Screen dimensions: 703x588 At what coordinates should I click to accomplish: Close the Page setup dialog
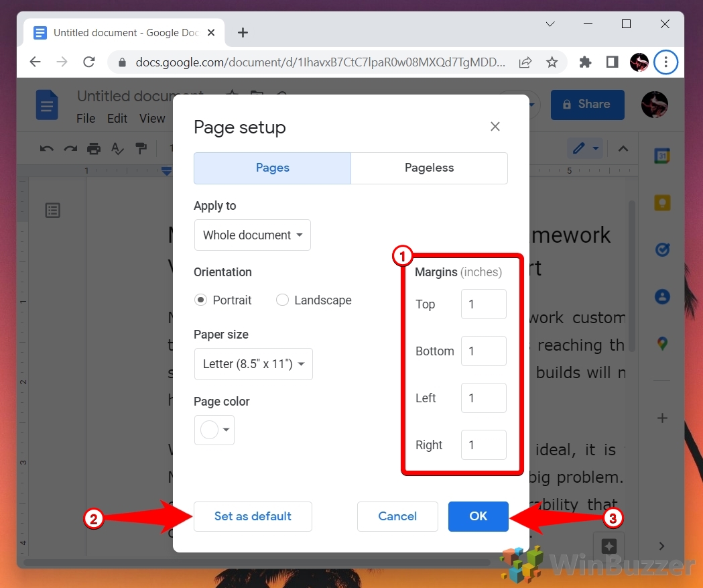(x=495, y=127)
